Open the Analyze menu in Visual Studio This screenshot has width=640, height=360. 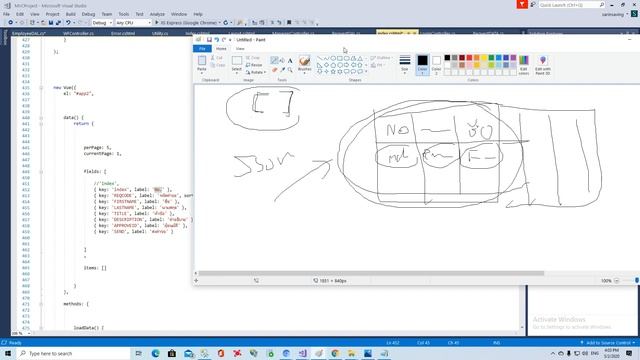tap(157, 14)
